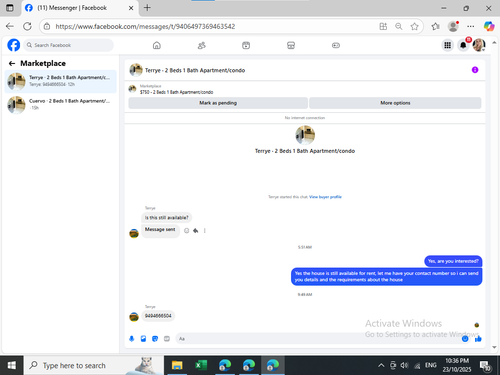Go back to the previous browser page

10,26
